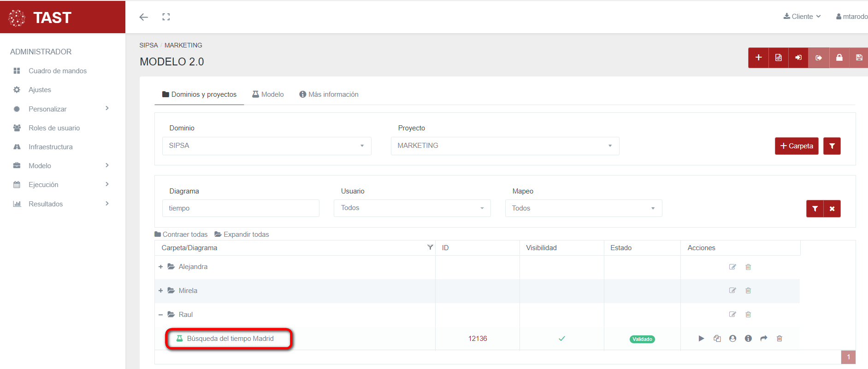Click the user icon in diagram 12136 row
868x369 pixels.
click(x=732, y=339)
